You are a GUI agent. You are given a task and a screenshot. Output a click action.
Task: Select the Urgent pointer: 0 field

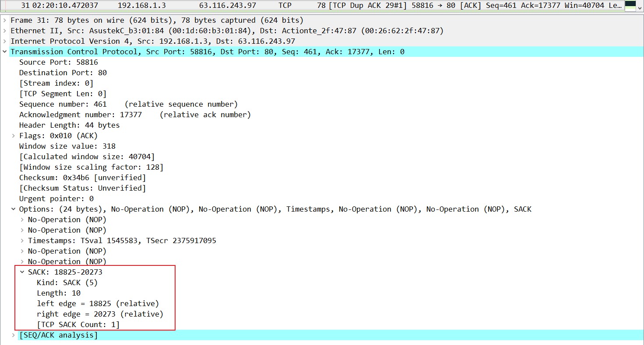pyautogui.click(x=56, y=199)
